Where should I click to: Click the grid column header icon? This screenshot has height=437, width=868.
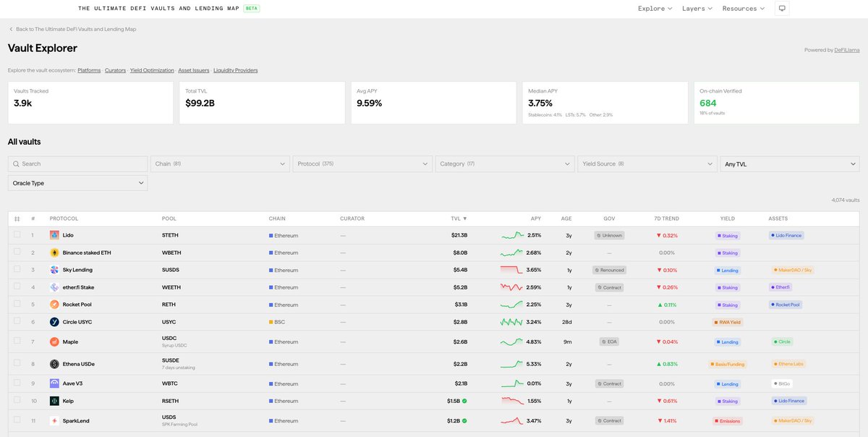click(x=17, y=218)
